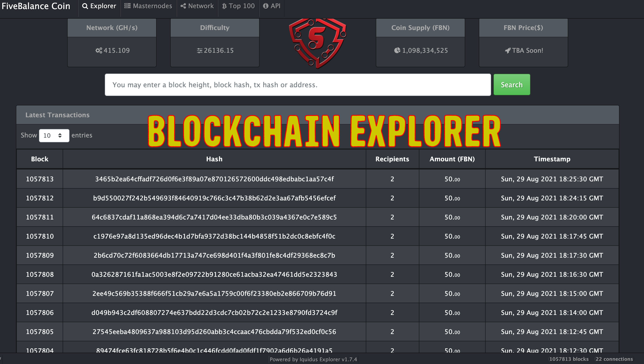Image resolution: width=644 pixels, height=364 pixels.
Task: Click the difficulty sliders icon
Action: point(199,50)
